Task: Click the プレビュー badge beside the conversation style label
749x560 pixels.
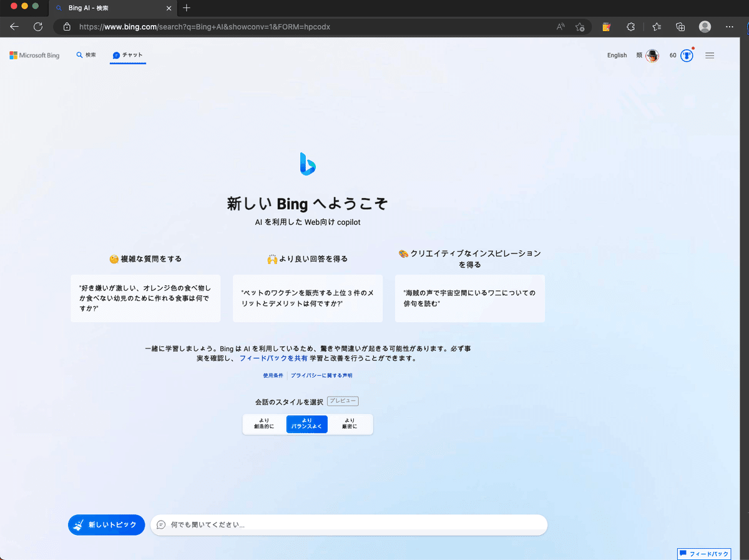Action: pyautogui.click(x=343, y=401)
